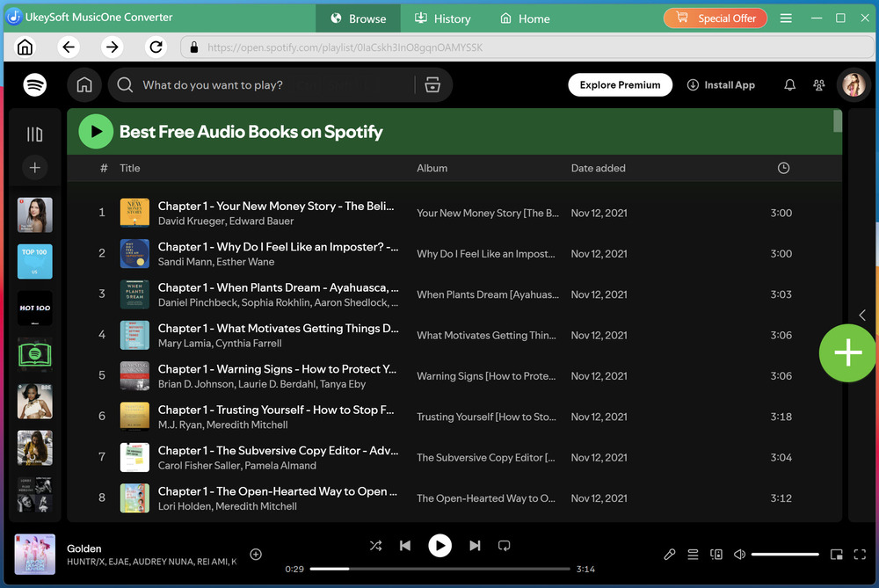Click the URL address field

click(x=527, y=47)
